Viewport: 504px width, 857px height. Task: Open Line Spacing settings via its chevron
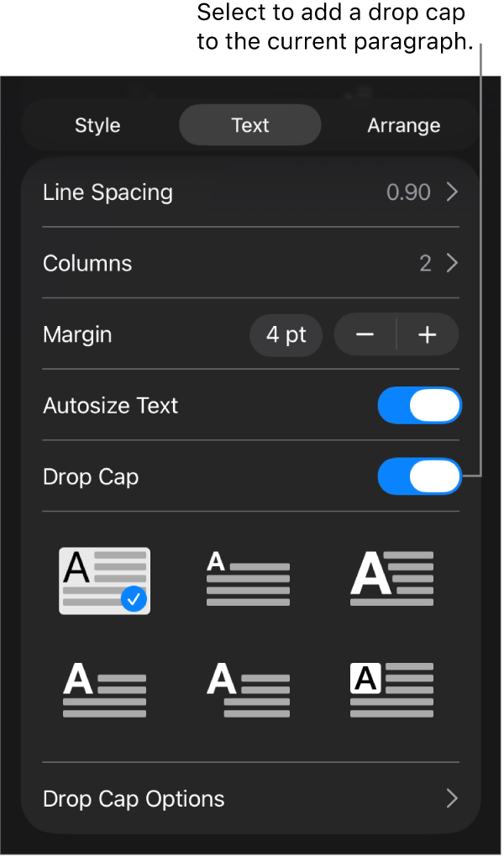click(x=452, y=192)
